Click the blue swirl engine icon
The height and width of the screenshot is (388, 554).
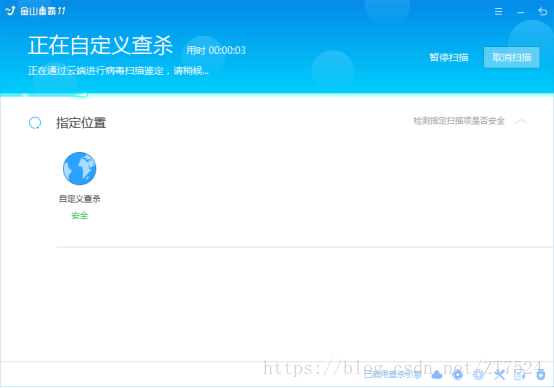point(458,375)
